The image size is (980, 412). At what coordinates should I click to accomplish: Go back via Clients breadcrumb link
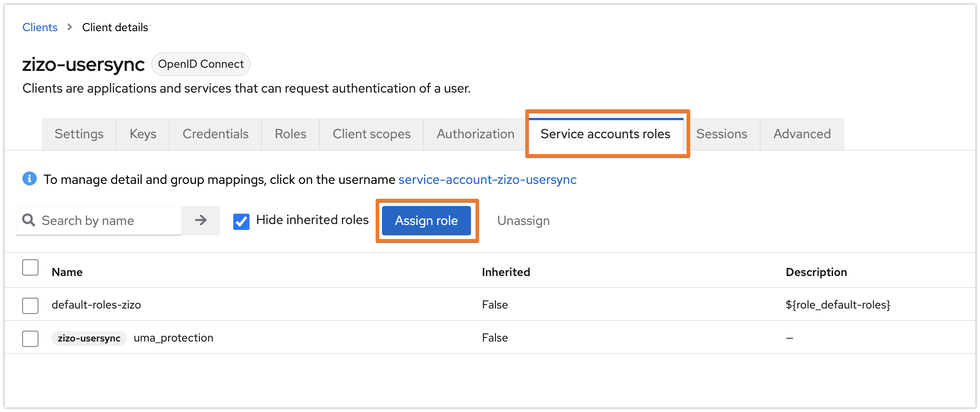(40, 27)
